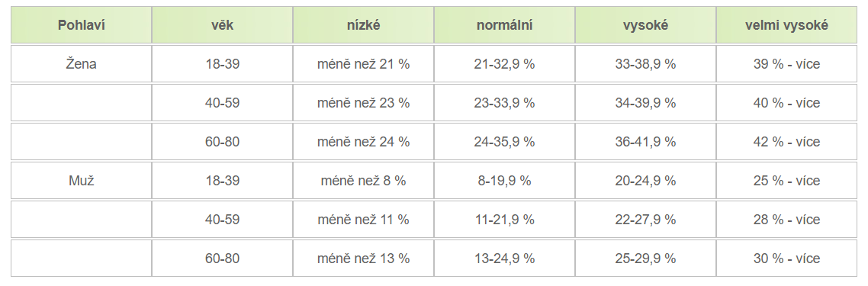This screenshot has width=868, height=286.
Task: Click the vysoké column header
Action: (645, 25)
